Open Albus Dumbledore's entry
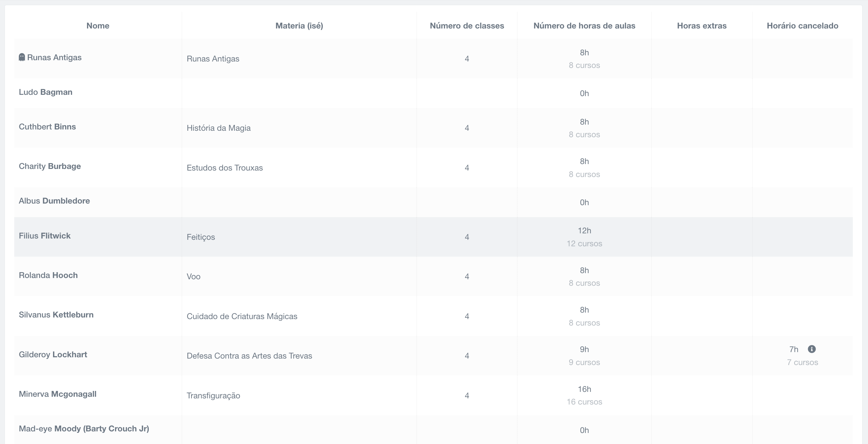Viewport: 868px width, 444px height. (54, 201)
